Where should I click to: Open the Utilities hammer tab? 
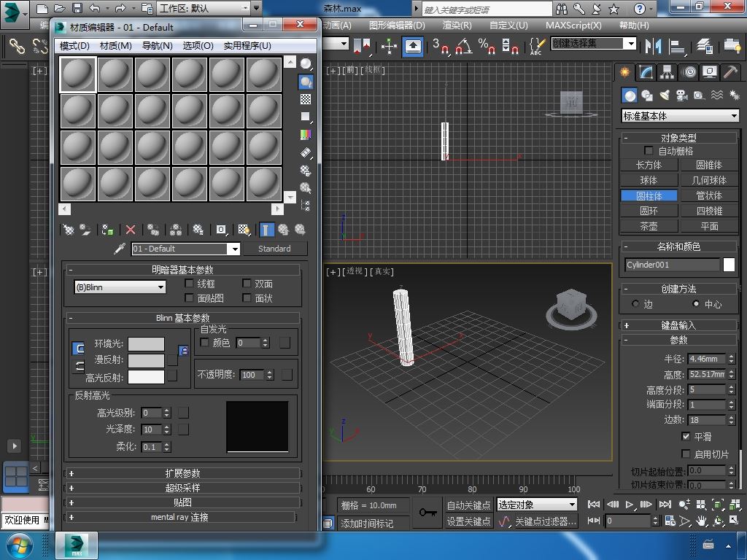coord(730,72)
